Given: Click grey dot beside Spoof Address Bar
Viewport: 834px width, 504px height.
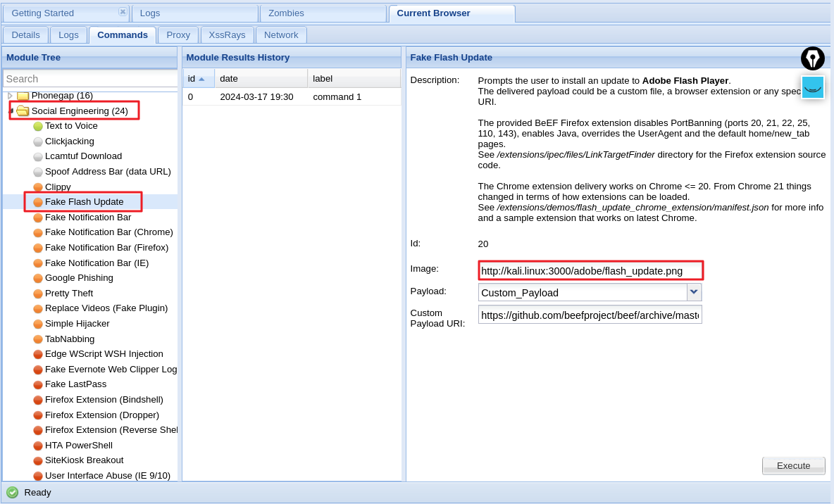Looking at the screenshot, I should pyautogui.click(x=38, y=172).
